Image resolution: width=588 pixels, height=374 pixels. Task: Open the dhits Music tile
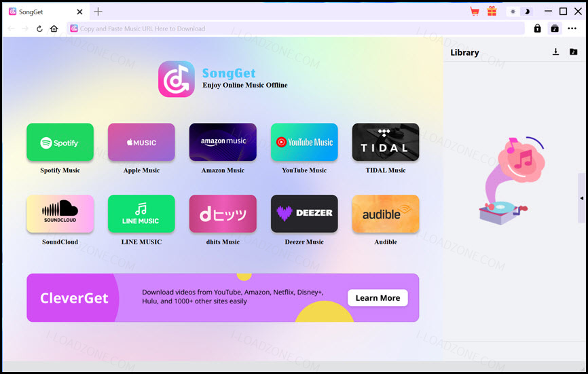point(223,214)
